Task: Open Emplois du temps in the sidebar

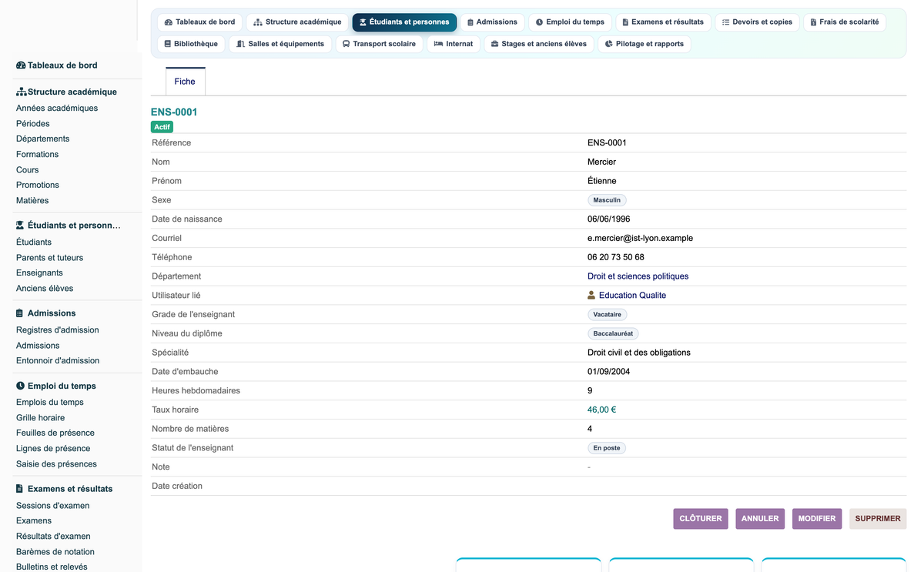Action: tap(50, 403)
